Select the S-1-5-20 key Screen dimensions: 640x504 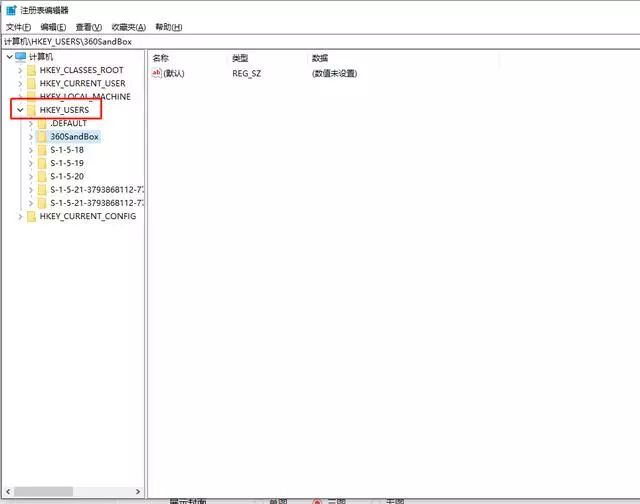click(x=67, y=176)
